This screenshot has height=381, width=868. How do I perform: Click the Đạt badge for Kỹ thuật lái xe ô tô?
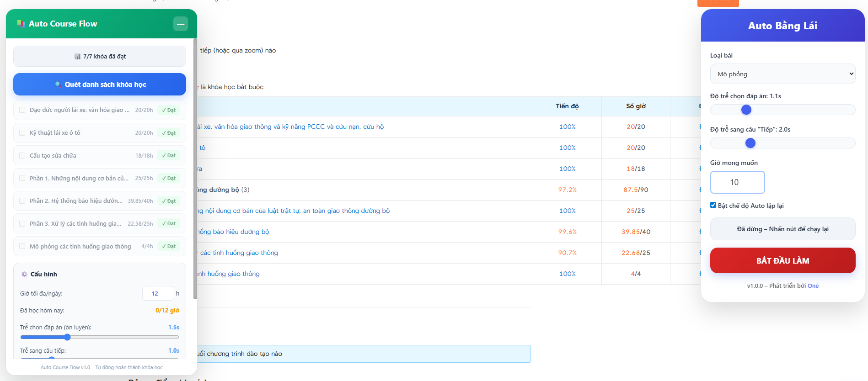[x=169, y=133]
